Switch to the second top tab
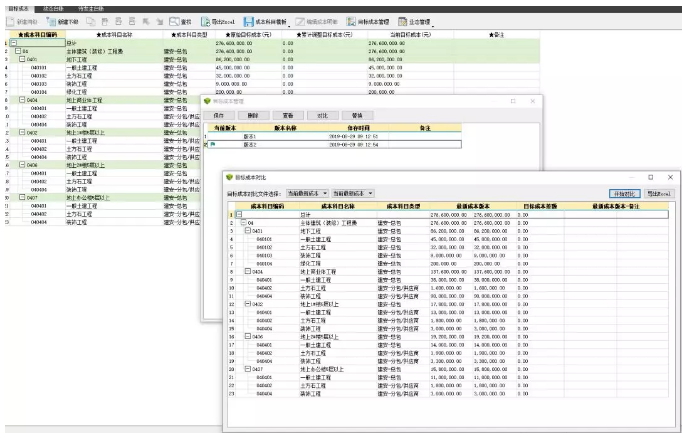The width and height of the screenshot is (695, 439). pyautogui.click(x=53, y=7)
